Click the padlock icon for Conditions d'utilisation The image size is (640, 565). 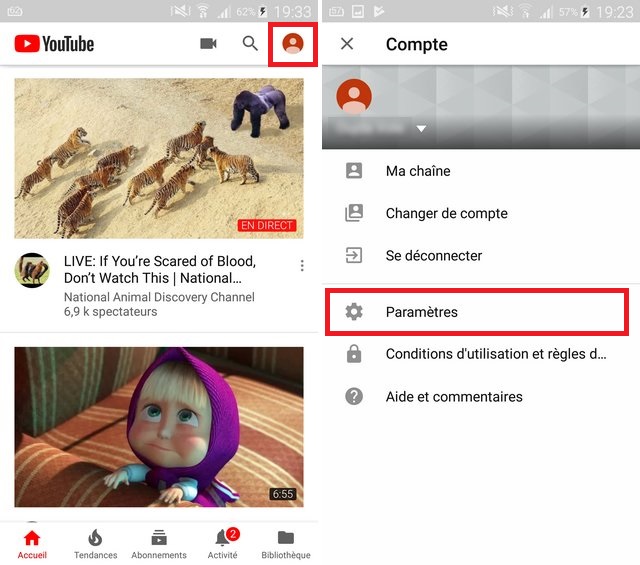point(354,354)
